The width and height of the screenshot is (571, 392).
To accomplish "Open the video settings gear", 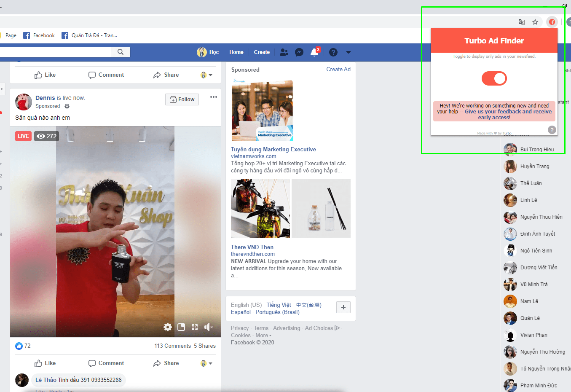I will coord(167,327).
